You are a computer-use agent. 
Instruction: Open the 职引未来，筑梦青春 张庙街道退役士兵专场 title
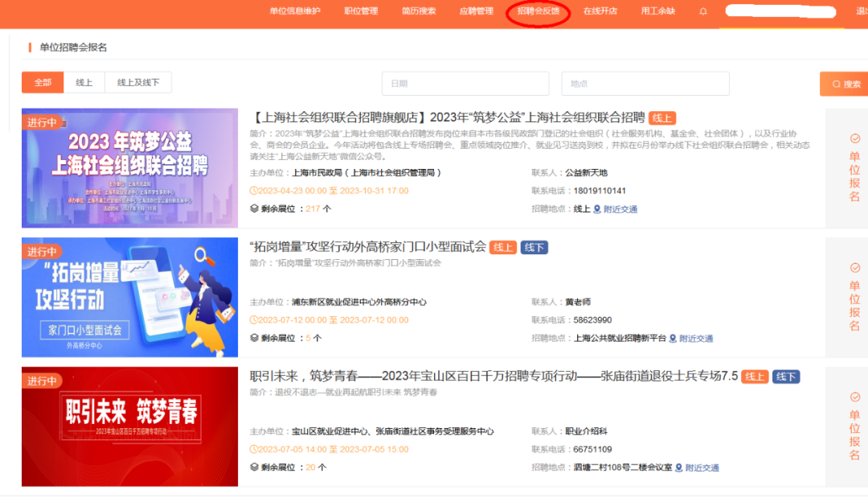493,376
